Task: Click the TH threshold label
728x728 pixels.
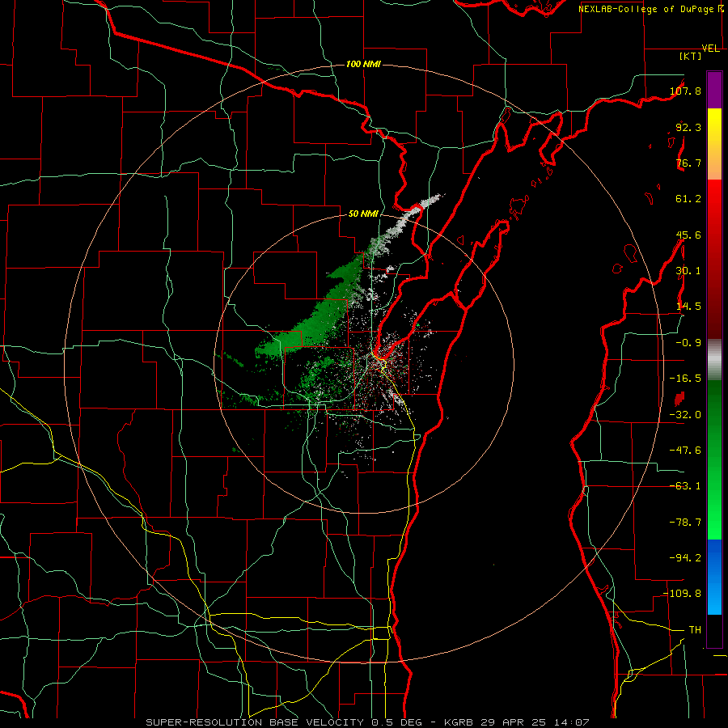Action: point(695,629)
